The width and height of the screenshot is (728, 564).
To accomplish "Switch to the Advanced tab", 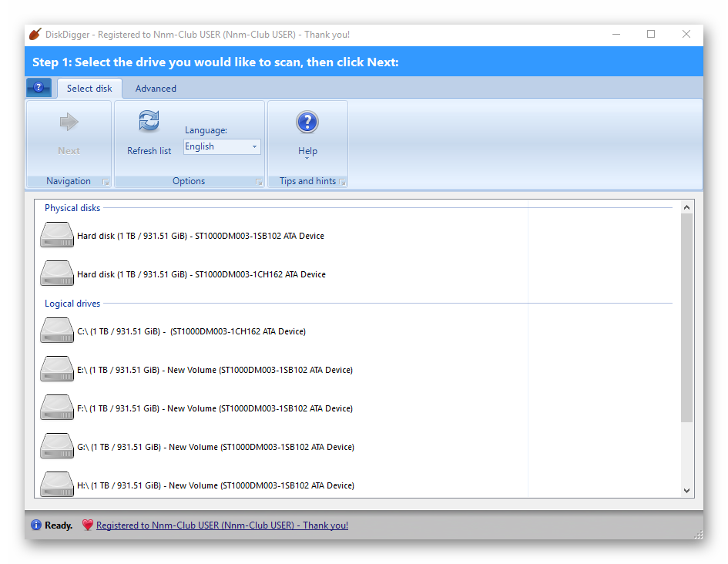I will [156, 88].
